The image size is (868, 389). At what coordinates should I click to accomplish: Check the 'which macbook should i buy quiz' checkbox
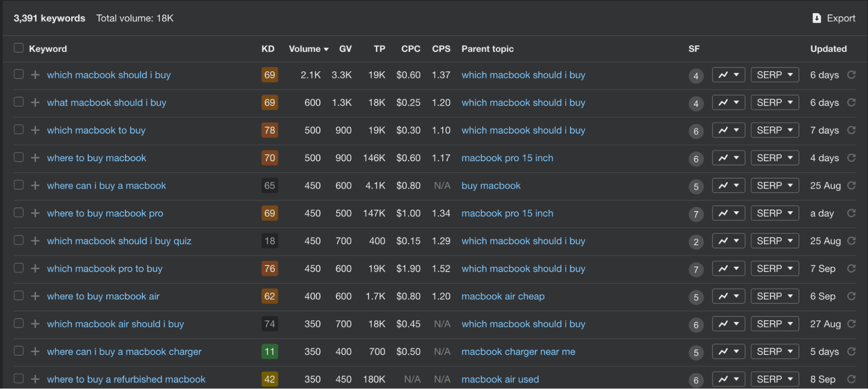(19, 240)
